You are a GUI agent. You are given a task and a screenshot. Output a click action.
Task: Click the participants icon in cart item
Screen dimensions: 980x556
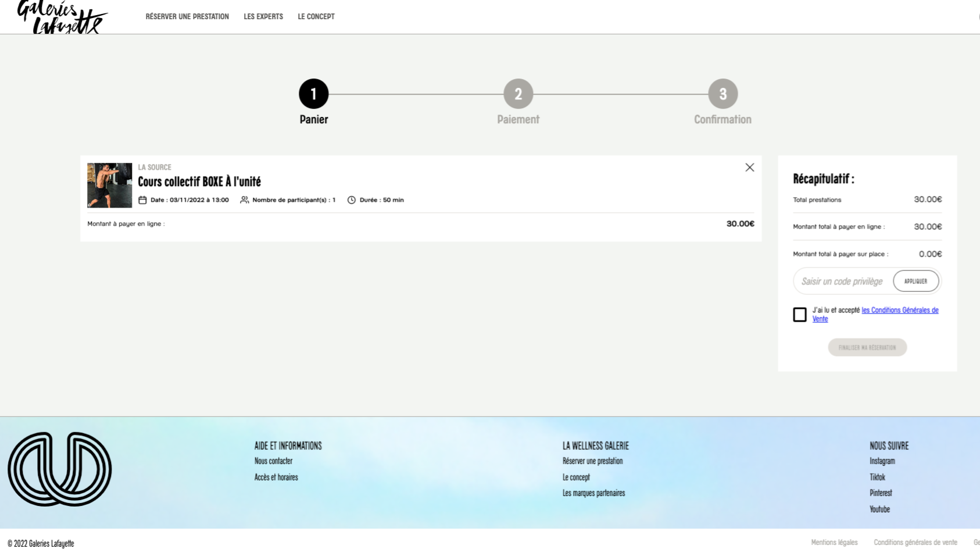245,200
